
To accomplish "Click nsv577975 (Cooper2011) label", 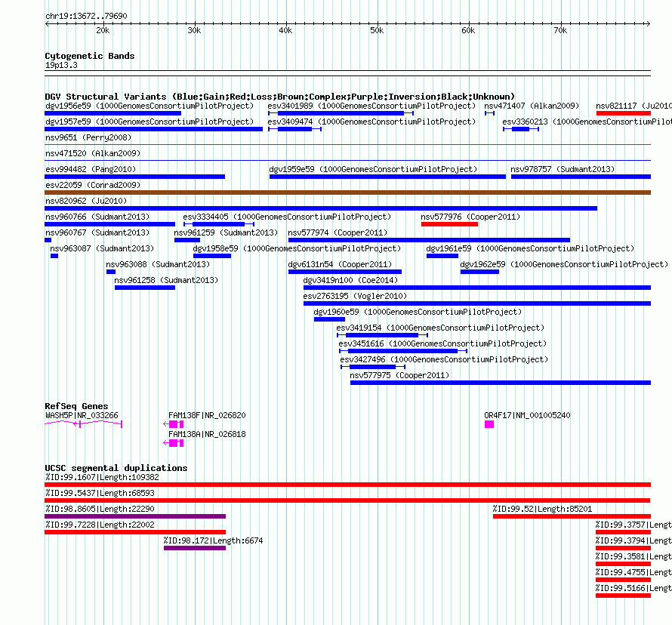I will tap(399, 375).
